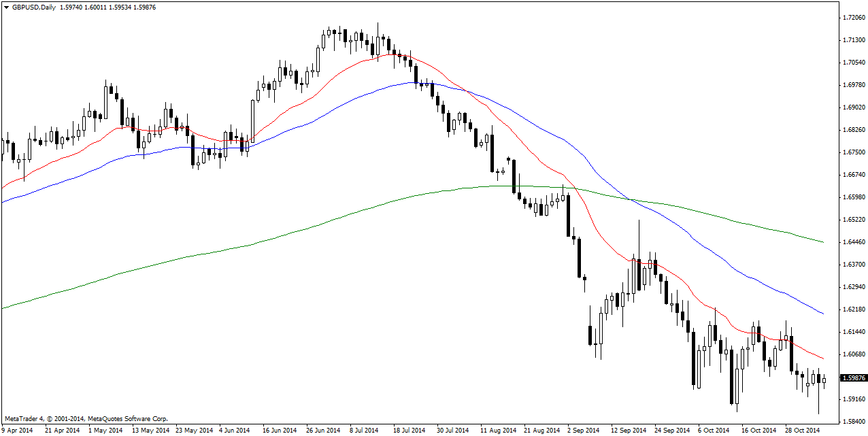
Task: Click the 6 Oct 2014 date label
Action: 715,430
